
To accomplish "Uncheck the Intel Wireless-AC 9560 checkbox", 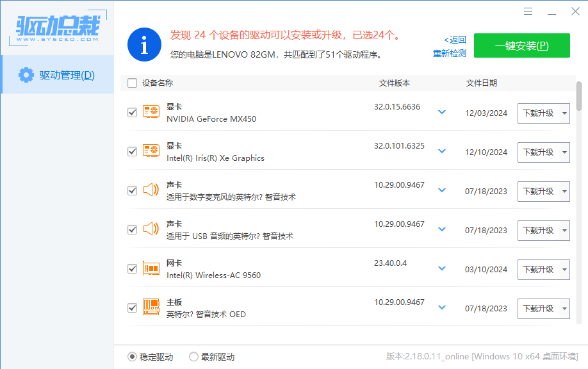I will [x=133, y=269].
